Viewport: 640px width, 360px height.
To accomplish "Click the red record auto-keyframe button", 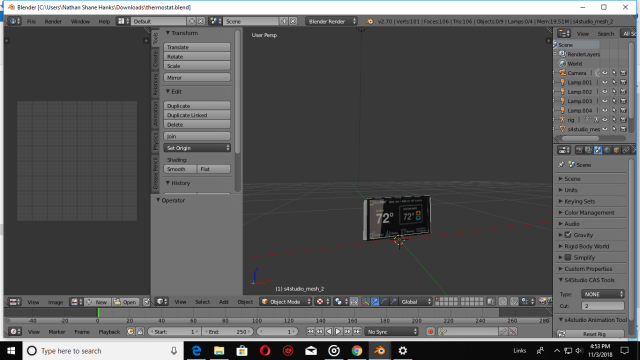I will coord(430,332).
